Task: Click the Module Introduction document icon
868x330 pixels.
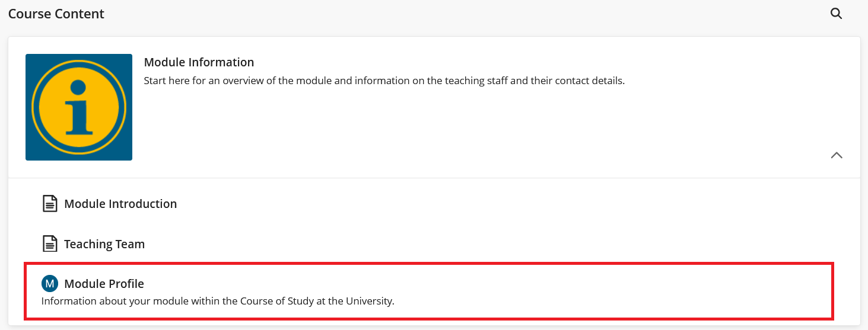Action: coord(50,203)
